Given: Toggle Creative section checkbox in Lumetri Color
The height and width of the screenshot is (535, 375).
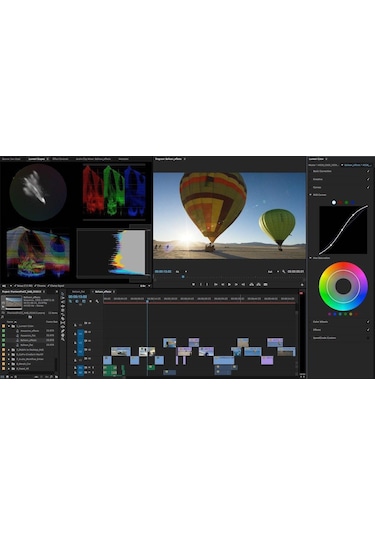Looking at the screenshot, I should tap(368, 179).
